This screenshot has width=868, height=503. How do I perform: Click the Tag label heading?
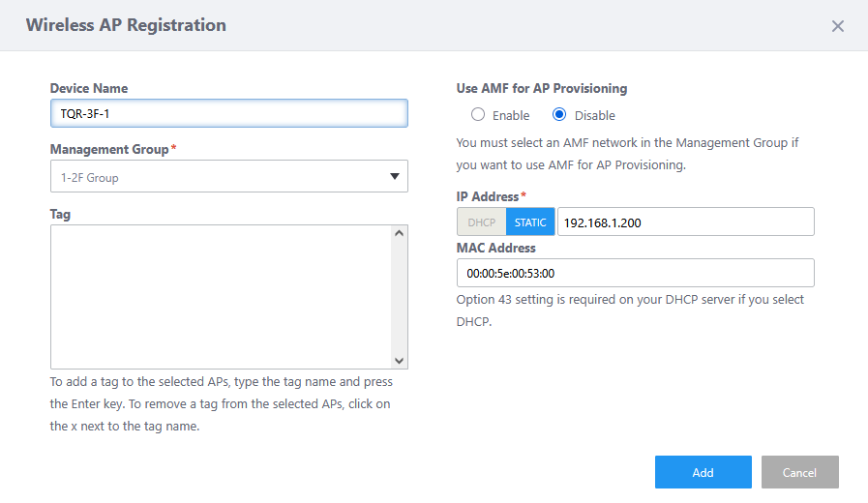tap(61, 214)
